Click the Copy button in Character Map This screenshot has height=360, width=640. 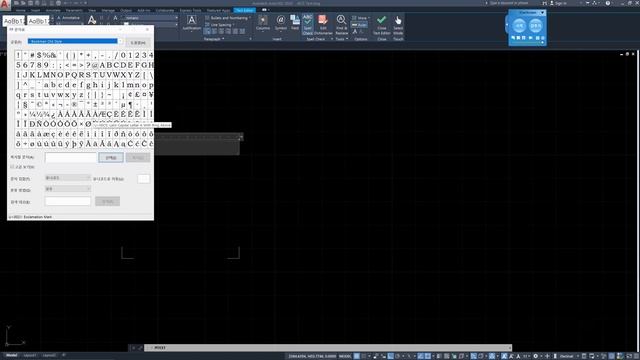(x=138, y=158)
